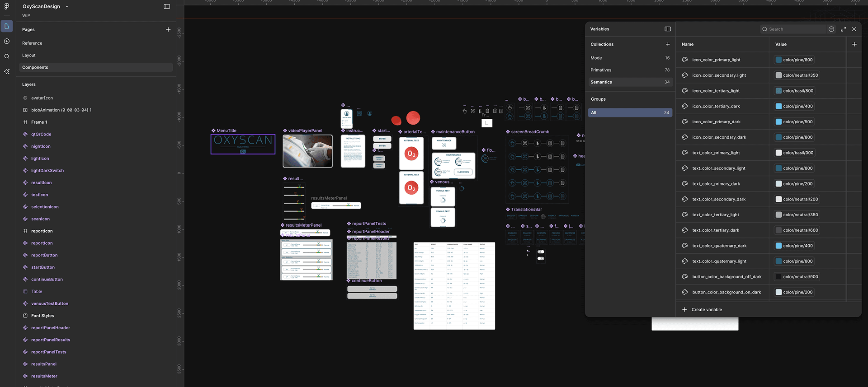868x387 pixels.
Task: Click the color/neutral/350 swatch for icon_color_secondary_light
Action: tap(779, 75)
